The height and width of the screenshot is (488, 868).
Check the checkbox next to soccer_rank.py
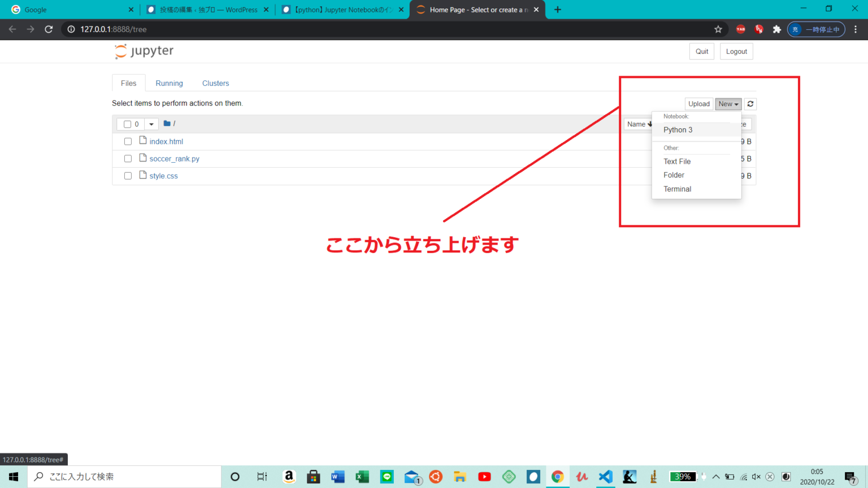click(x=128, y=158)
